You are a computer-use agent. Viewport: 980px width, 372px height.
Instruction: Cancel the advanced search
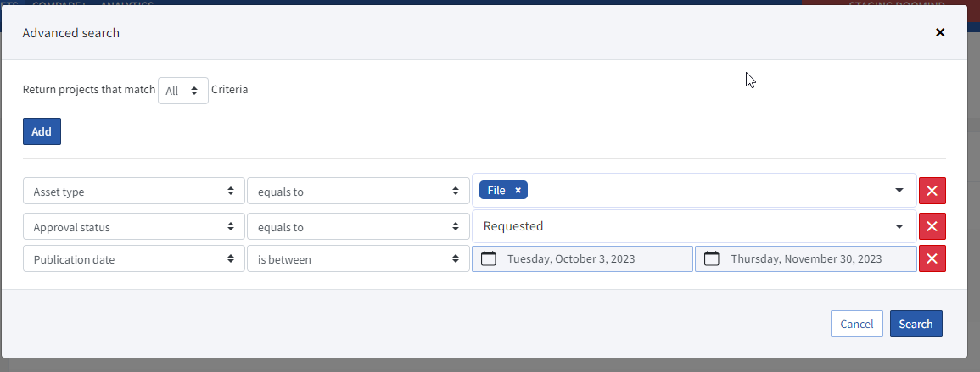pyautogui.click(x=856, y=324)
